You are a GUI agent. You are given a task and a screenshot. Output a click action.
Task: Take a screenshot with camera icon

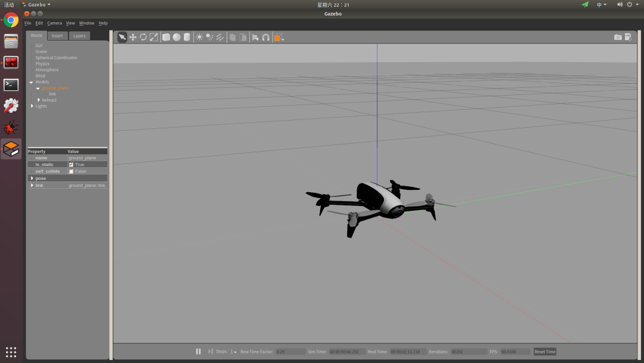[618, 37]
